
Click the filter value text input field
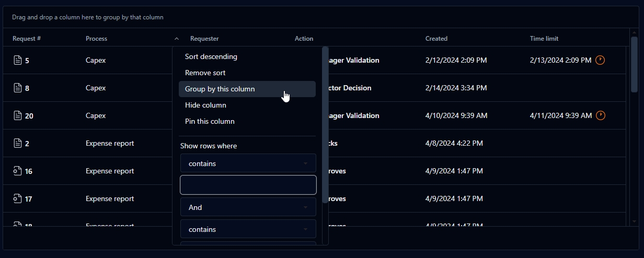tap(248, 185)
